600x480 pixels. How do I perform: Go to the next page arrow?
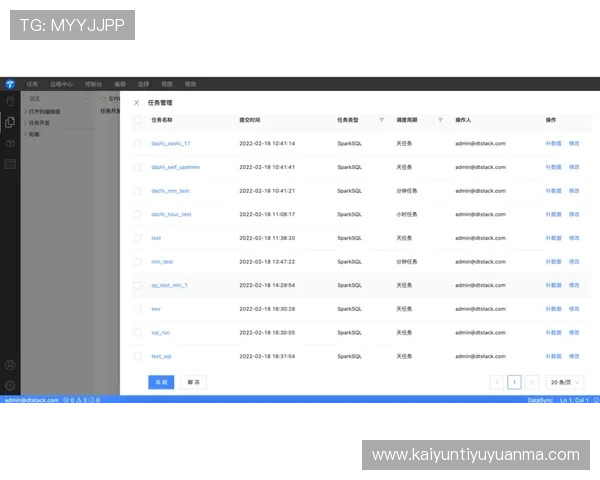tap(530, 382)
